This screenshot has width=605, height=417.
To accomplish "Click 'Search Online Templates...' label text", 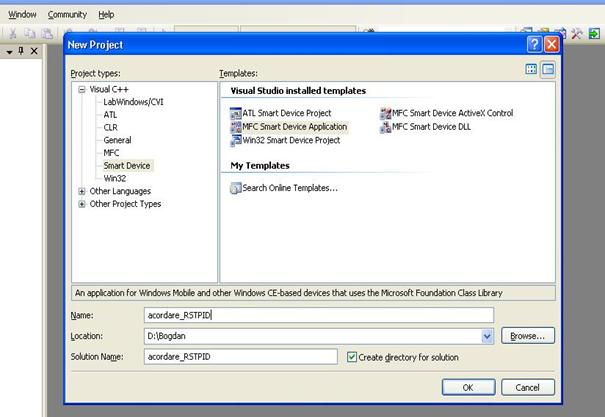I will pyautogui.click(x=290, y=188).
